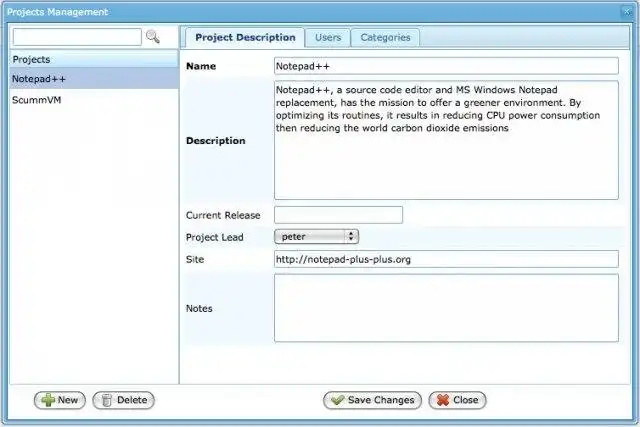The image size is (640, 427).
Task: Click inside the Notes text area
Action: coord(446,308)
